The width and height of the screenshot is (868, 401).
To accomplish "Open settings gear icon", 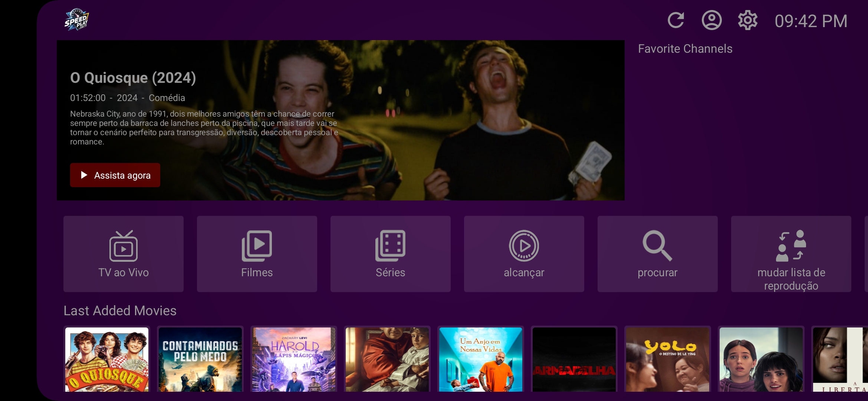I will (747, 20).
